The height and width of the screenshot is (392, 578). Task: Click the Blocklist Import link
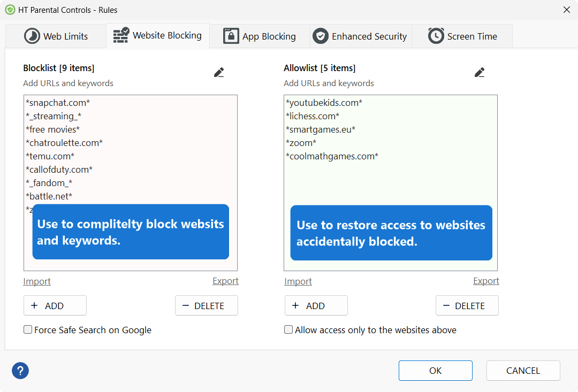[37, 281]
